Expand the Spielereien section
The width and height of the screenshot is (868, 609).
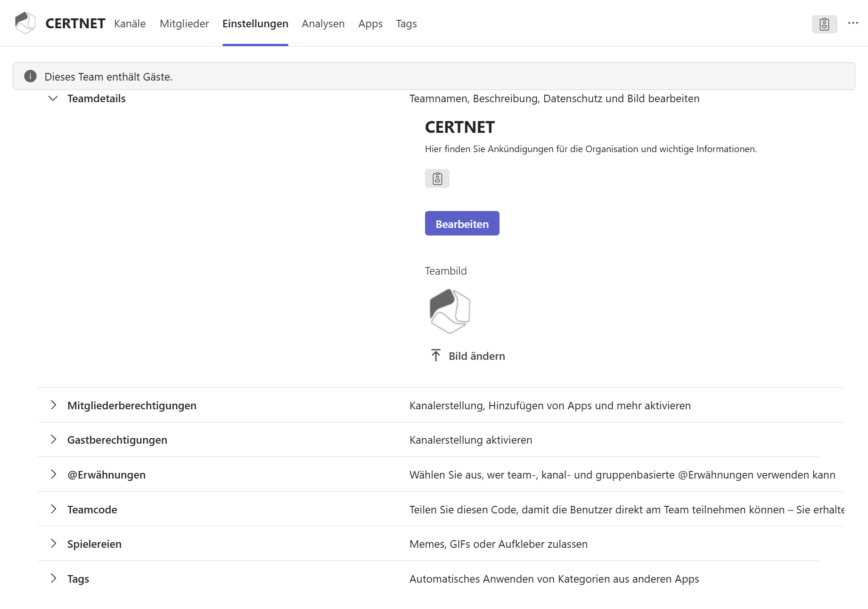53,544
